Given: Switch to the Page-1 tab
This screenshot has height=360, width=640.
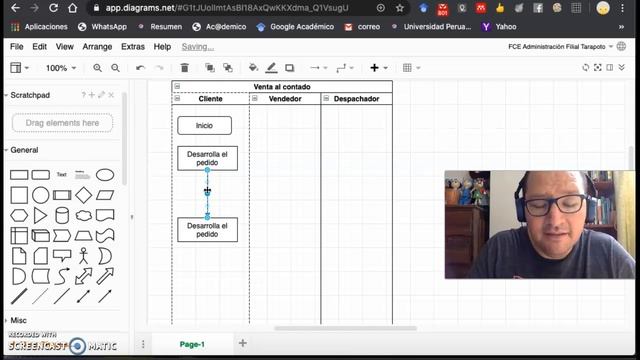Looking at the screenshot, I should pos(192,344).
